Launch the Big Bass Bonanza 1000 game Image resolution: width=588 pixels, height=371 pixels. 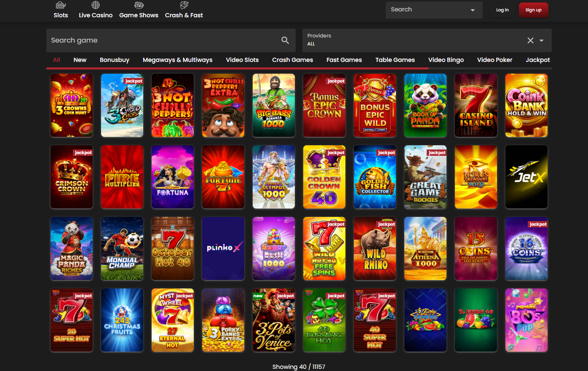click(274, 105)
